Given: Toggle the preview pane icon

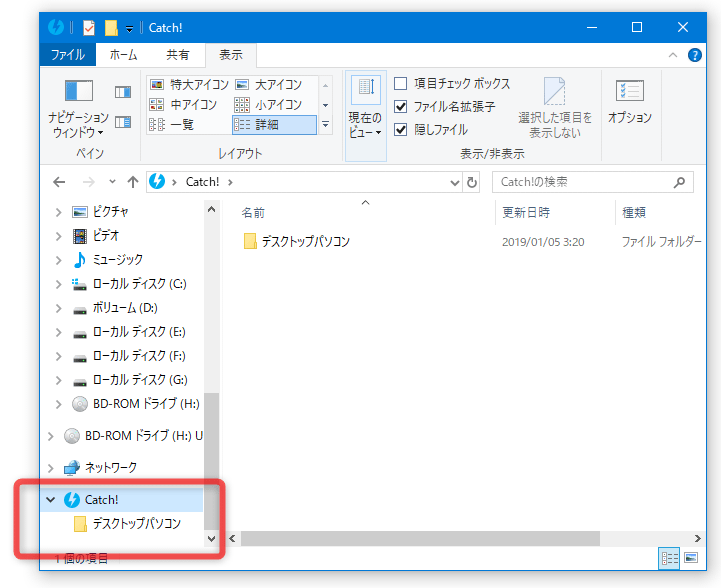Looking at the screenshot, I should pos(123,92).
